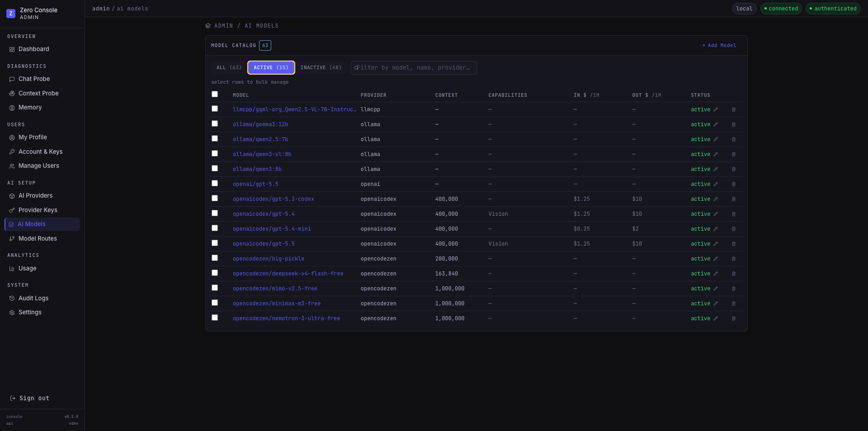Click the pencil edit icon for ollama/gemma3:12b
This screenshot has width=868, height=431.
[716, 124]
